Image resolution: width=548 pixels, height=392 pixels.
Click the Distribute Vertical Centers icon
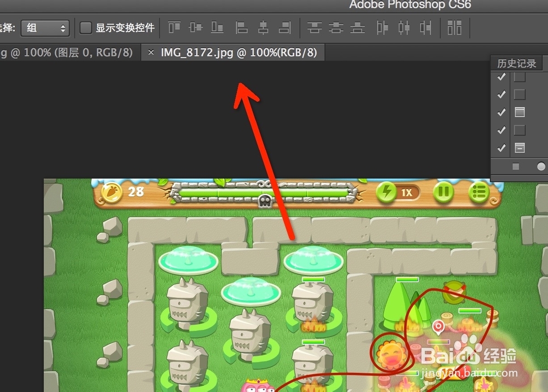pyautogui.click(x=336, y=27)
